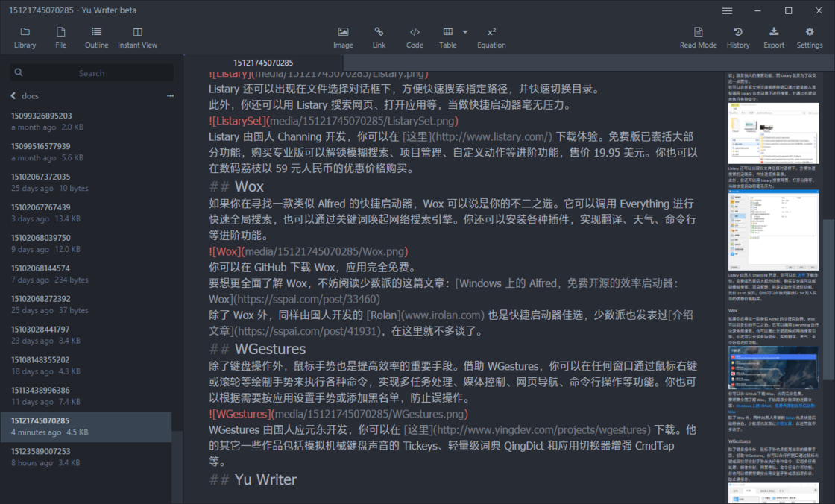The image size is (835, 504).
Task: Switch to Read Mode
Action: (698, 38)
